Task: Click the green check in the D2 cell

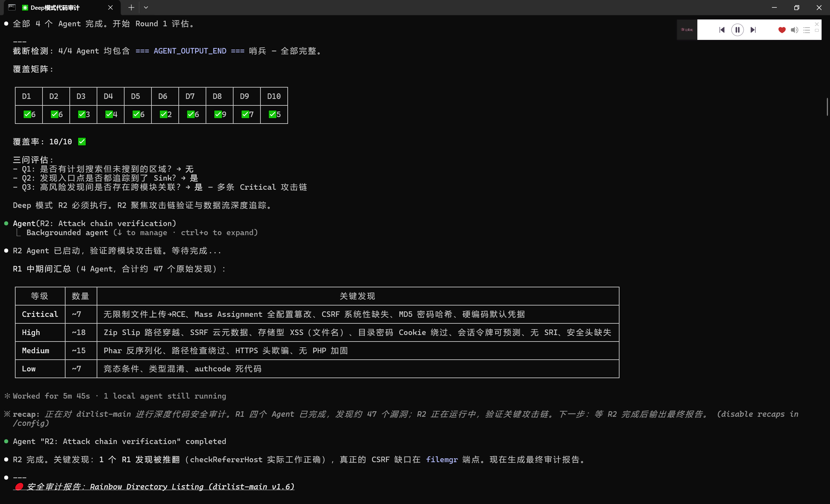Action: (x=54, y=114)
